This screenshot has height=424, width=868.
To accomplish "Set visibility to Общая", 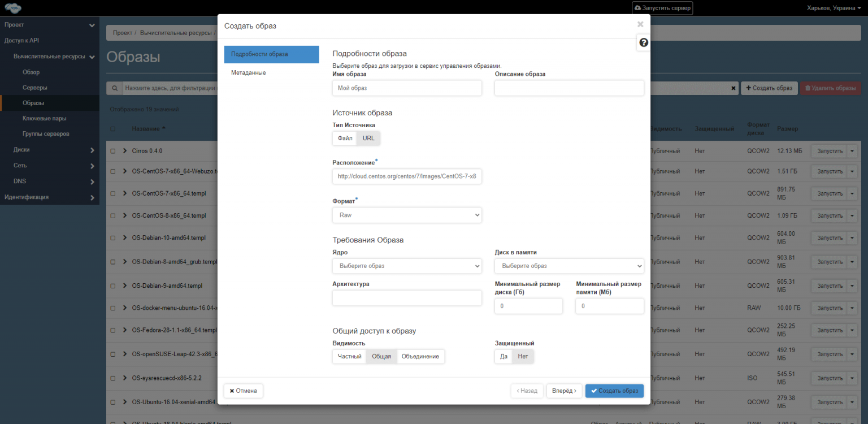I will tap(381, 356).
